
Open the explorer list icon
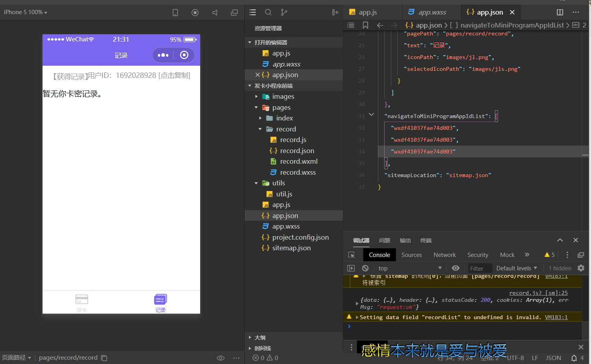(x=253, y=13)
